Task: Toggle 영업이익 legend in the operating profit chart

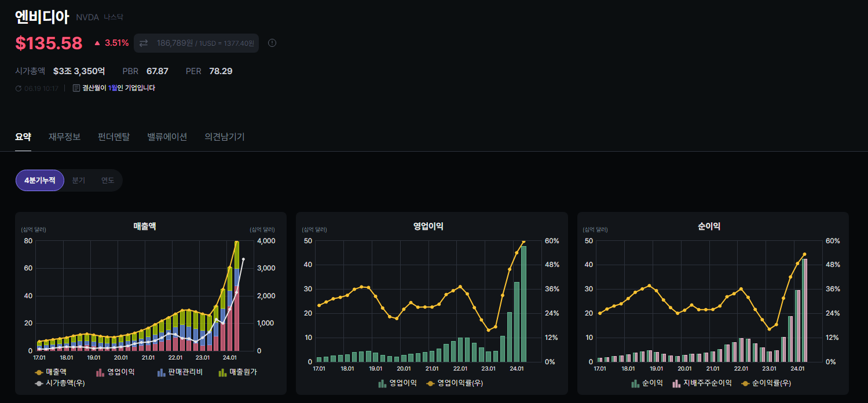Action: pos(397,383)
